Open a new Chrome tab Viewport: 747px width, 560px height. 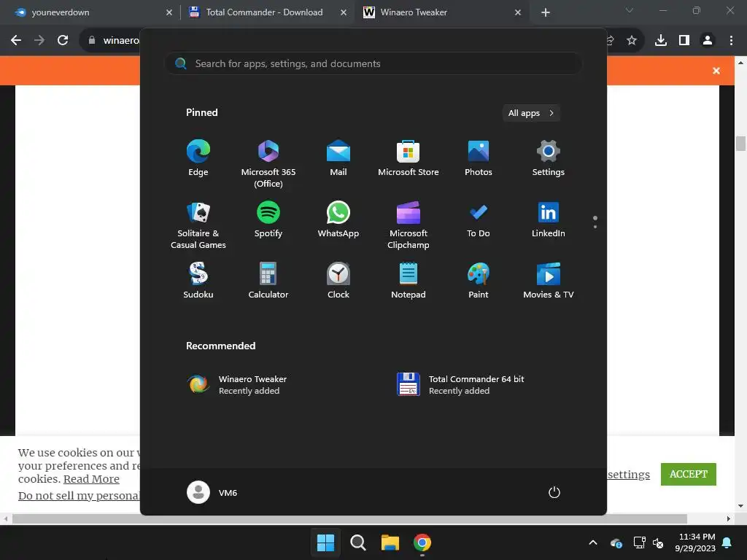tap(546, 12)
